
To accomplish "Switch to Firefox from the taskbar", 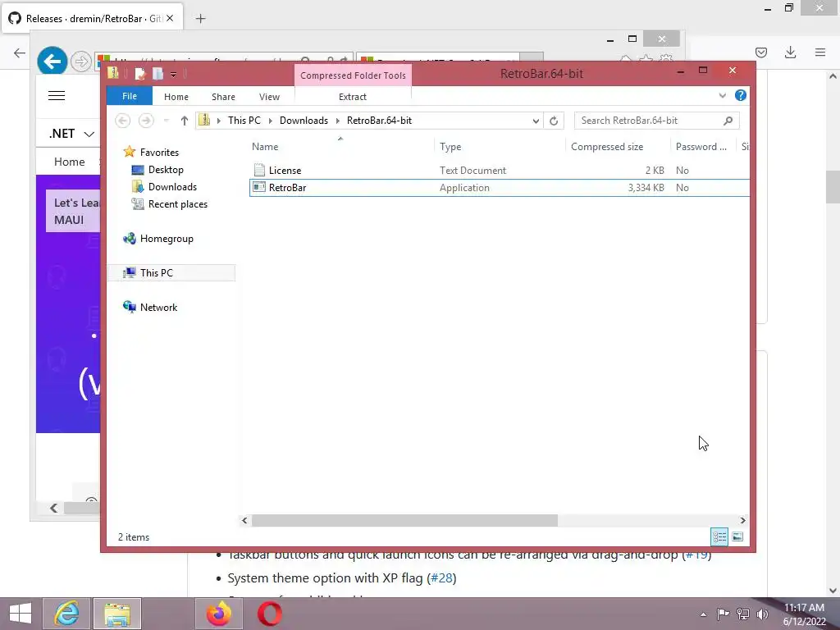I will pos(218,614).
